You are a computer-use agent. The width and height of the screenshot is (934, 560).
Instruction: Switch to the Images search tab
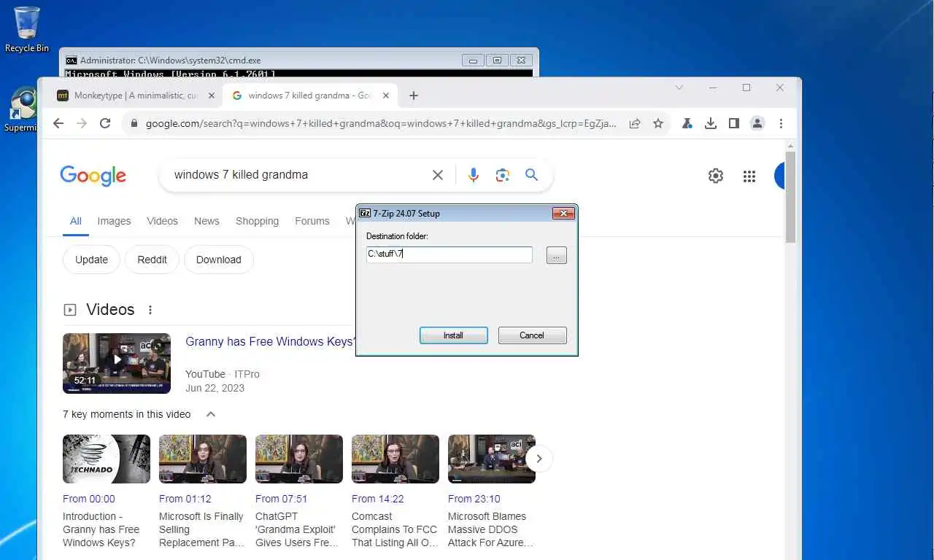114,221
